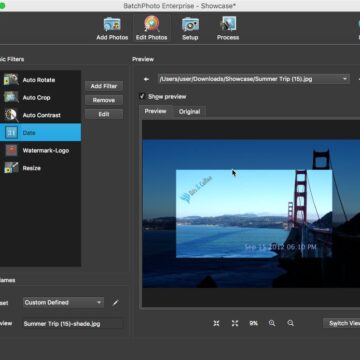Click the green window maximize button
The width and height of the screenshot is (360, 360).
tap(1, 6)
